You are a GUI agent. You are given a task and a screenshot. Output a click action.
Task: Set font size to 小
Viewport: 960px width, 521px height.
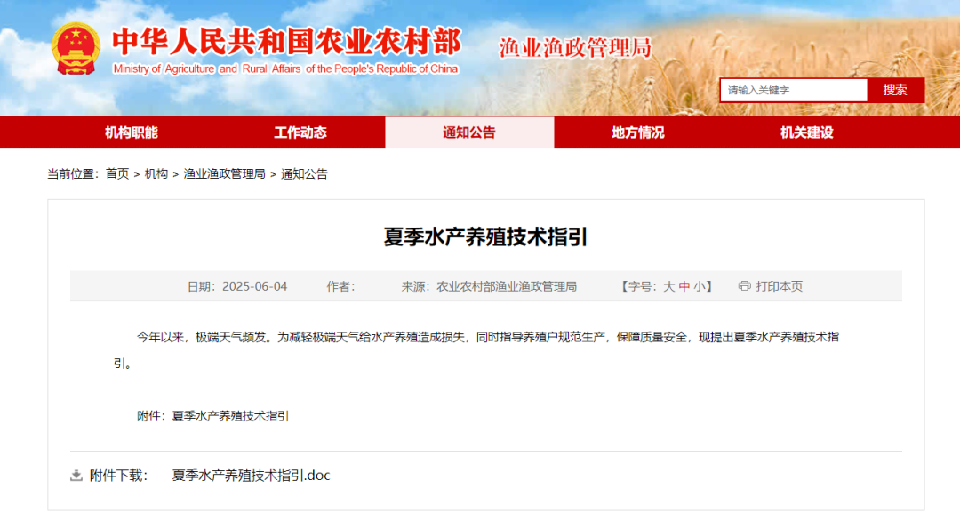[x=699, y=287]
